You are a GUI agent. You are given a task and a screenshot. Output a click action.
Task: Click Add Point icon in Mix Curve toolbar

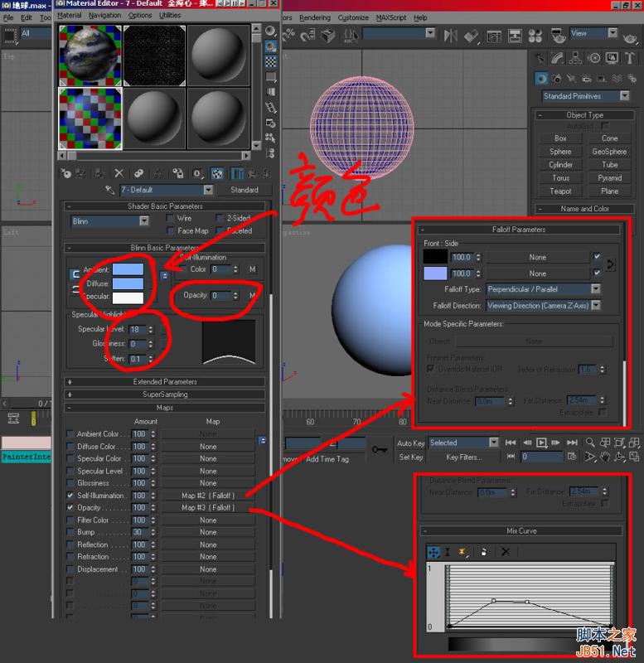click(x=462, y=552)
